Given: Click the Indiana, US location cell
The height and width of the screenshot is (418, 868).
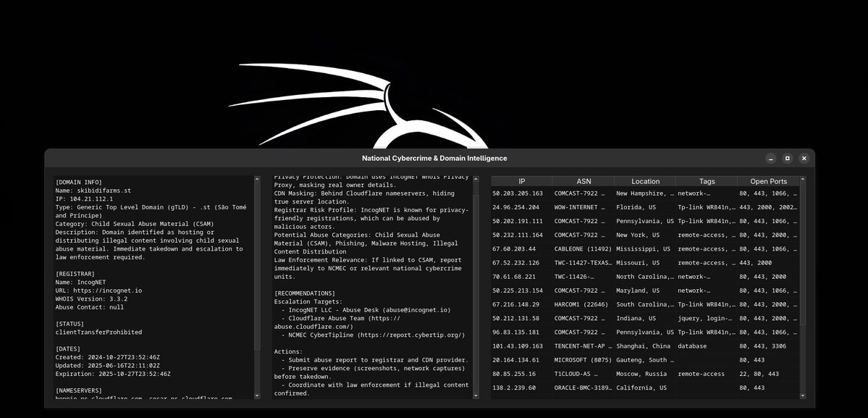Looking at the screenshot, I should point(646,318).
